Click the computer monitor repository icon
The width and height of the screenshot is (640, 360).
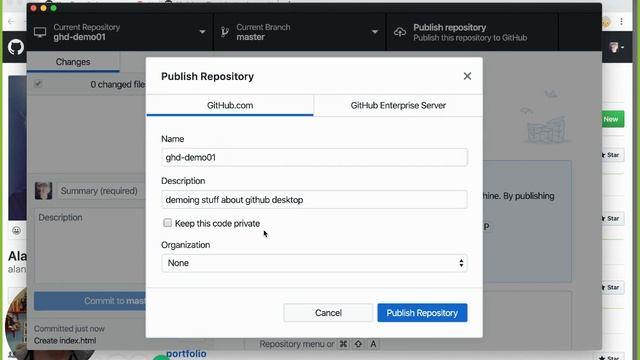40,32
